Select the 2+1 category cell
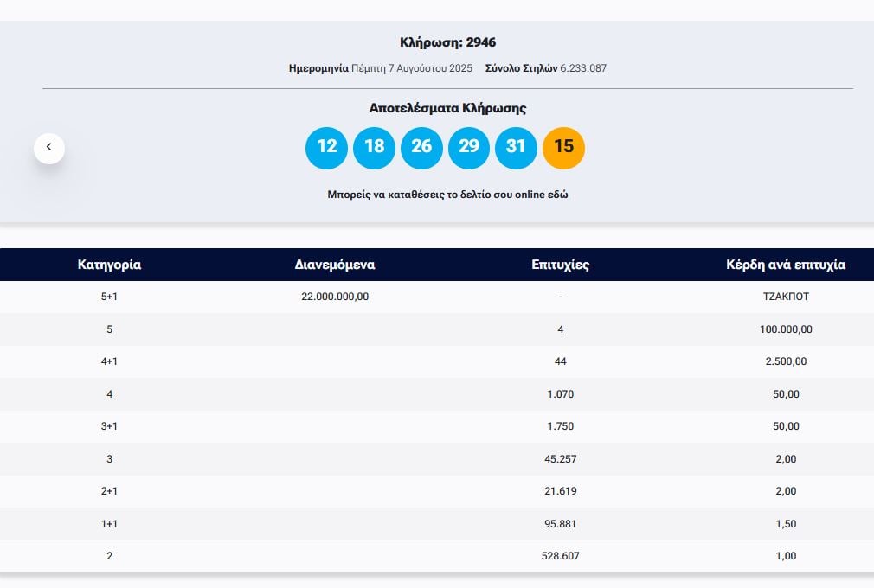874x588 pixels. [x=109, y=491]
